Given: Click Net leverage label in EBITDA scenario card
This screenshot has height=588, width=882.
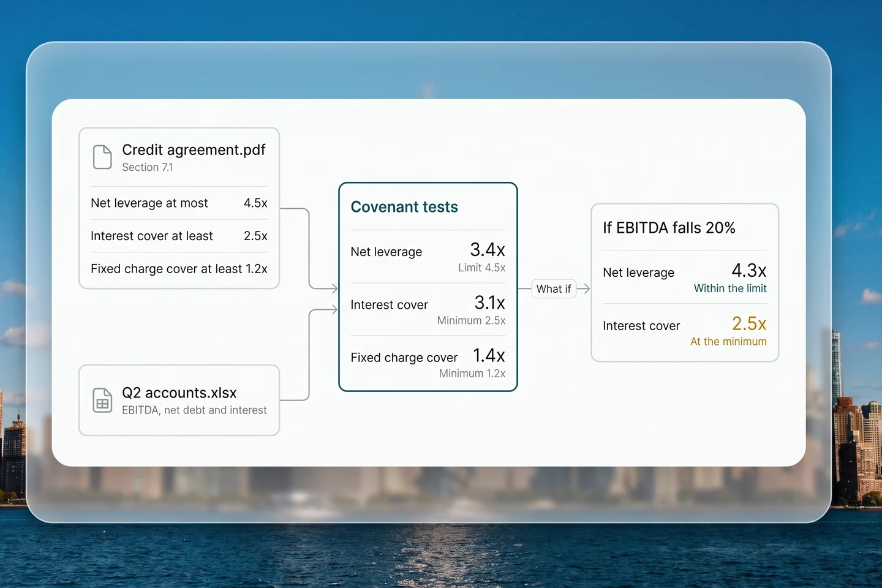Looking at the screenshot, I should coord(638,273).
